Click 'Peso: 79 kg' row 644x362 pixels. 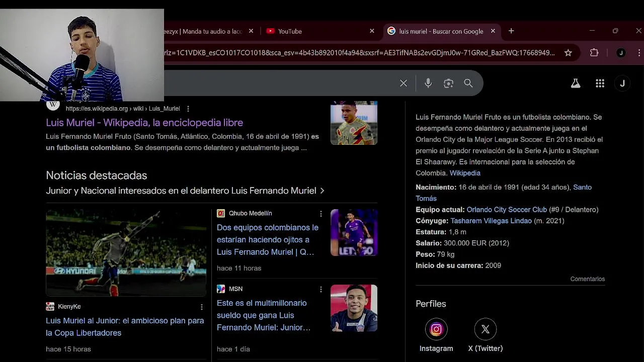point(435,254)
